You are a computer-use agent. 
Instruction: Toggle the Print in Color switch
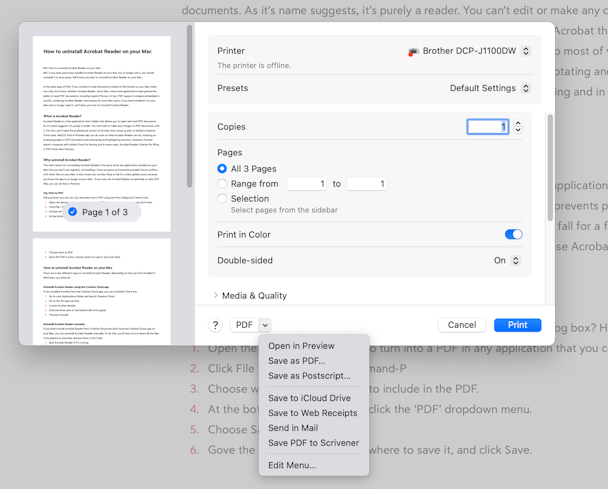[x=513, y=234]
